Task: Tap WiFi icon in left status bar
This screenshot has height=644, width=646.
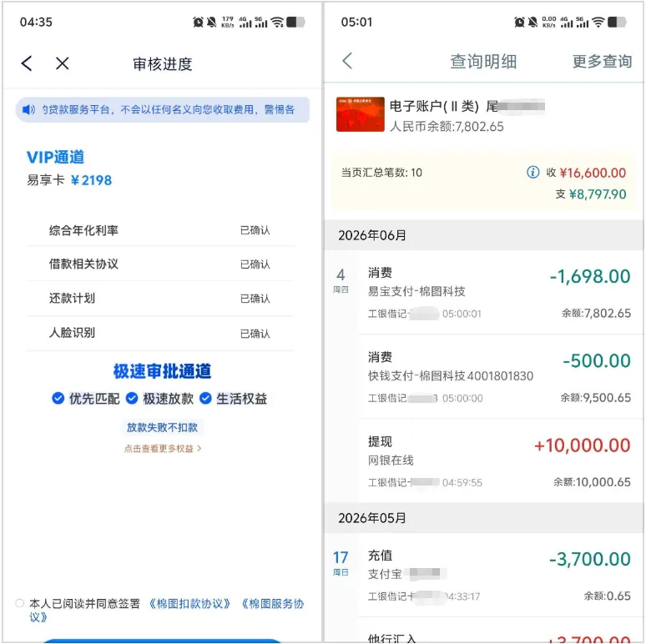Action: (x=278, y=22)
